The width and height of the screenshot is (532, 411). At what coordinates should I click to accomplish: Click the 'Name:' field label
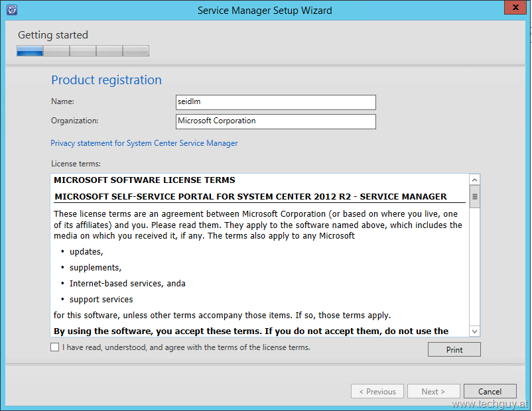click(63, 101)
